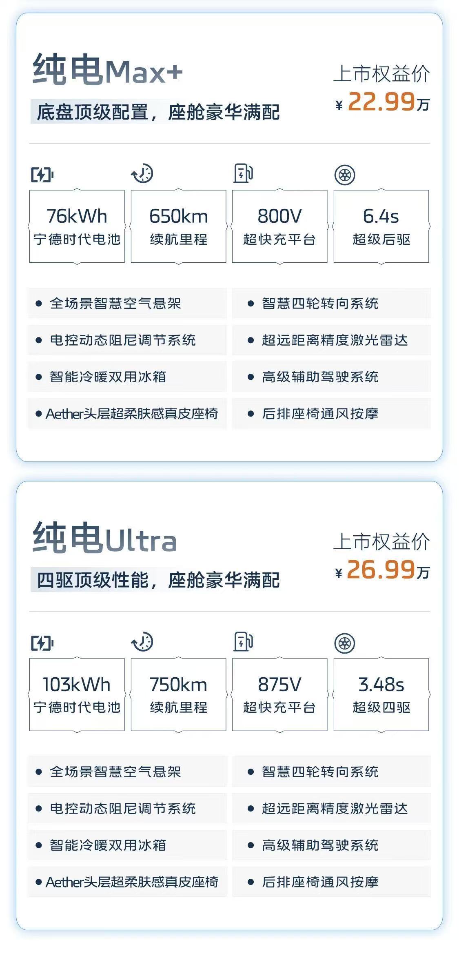The image size is (459, 980).
Task: Click the battery icon above 76kWh
Action: 42,175
